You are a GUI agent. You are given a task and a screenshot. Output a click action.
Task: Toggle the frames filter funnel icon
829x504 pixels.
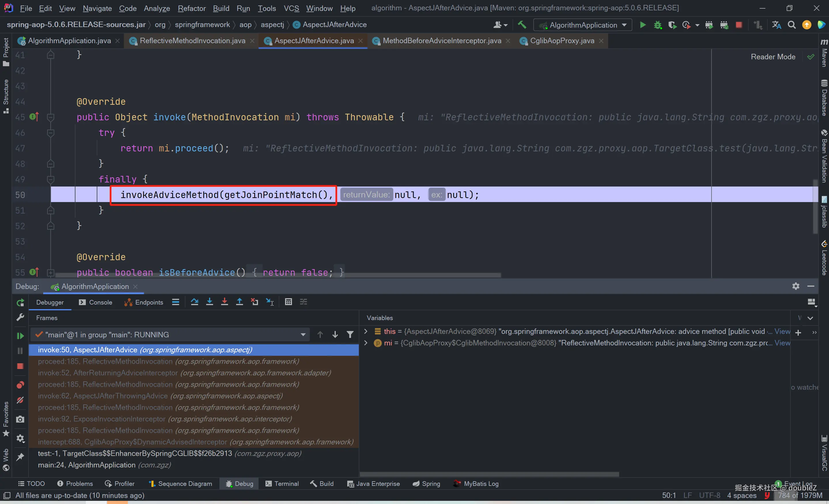coord(350,334)
